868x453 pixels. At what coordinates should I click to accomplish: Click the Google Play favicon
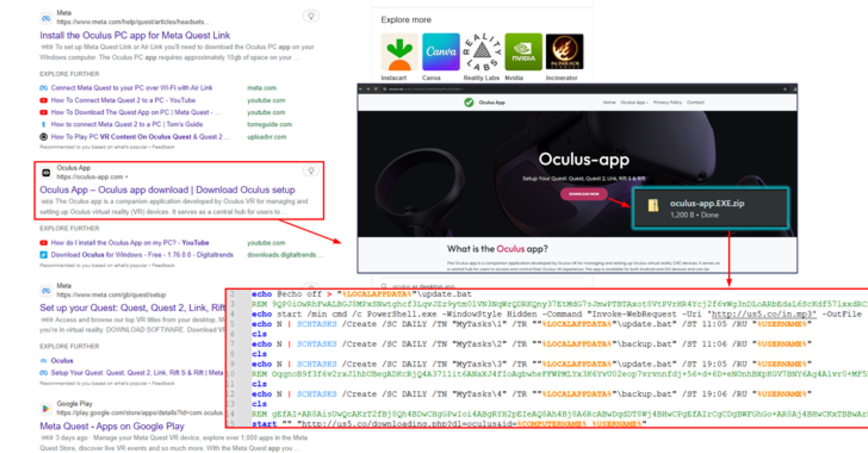coord(46,408)
